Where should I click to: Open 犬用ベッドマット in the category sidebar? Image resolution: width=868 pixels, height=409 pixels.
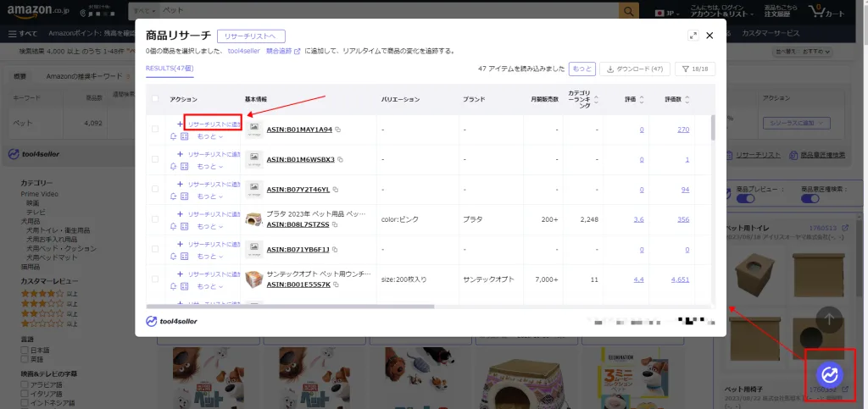[53, 257]
